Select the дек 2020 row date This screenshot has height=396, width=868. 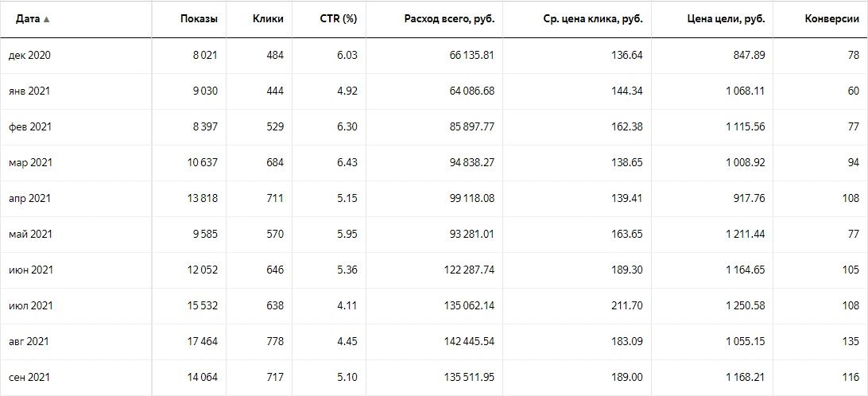[x=29, y=55]
